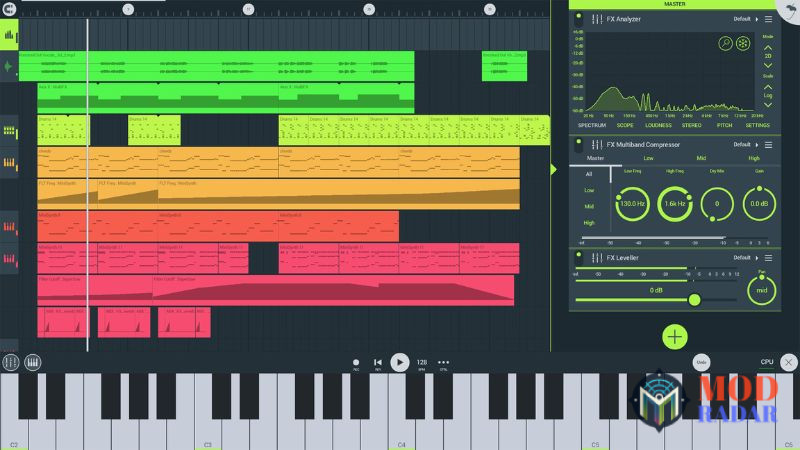
Task: Open the 128 BPM tempo setting
Action: (x=421, y=363)
